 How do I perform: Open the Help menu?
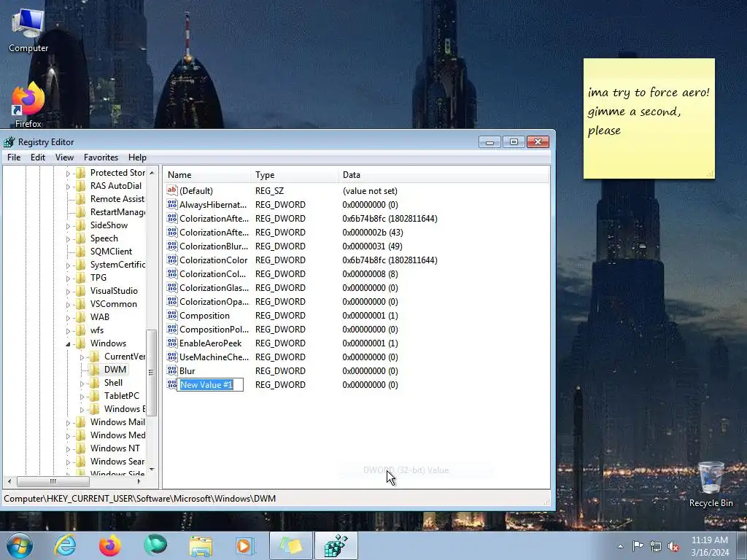(x=137, y=157)
